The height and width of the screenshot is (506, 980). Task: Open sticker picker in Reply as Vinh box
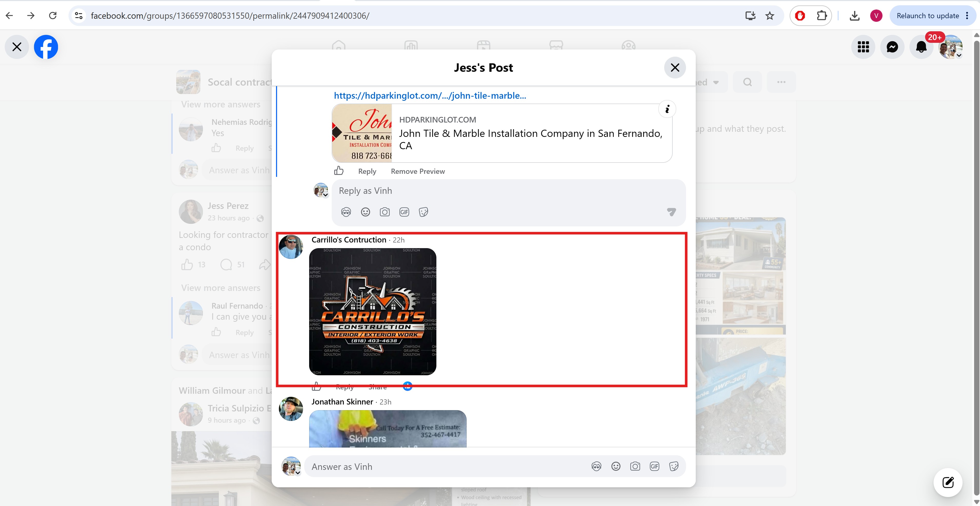[x=423, y=212]
